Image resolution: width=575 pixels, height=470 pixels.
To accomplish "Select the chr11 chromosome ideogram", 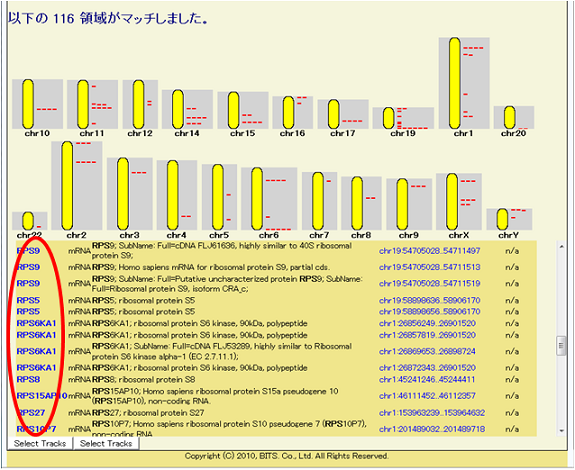I will coord(83,104).
